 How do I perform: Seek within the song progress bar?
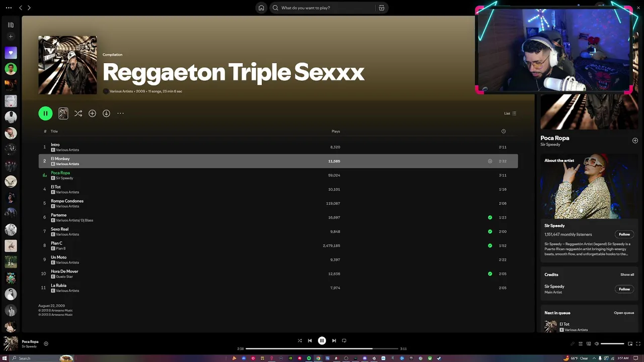tap(322, 348)
